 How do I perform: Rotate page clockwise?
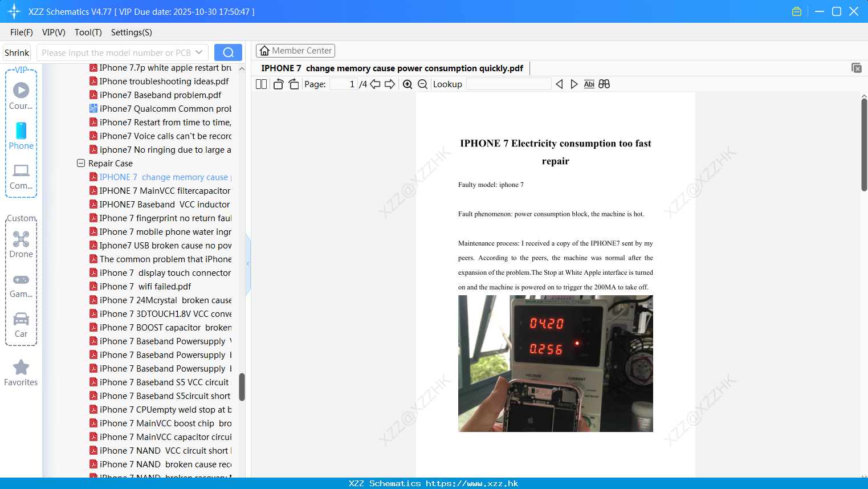tap(294, 84)
